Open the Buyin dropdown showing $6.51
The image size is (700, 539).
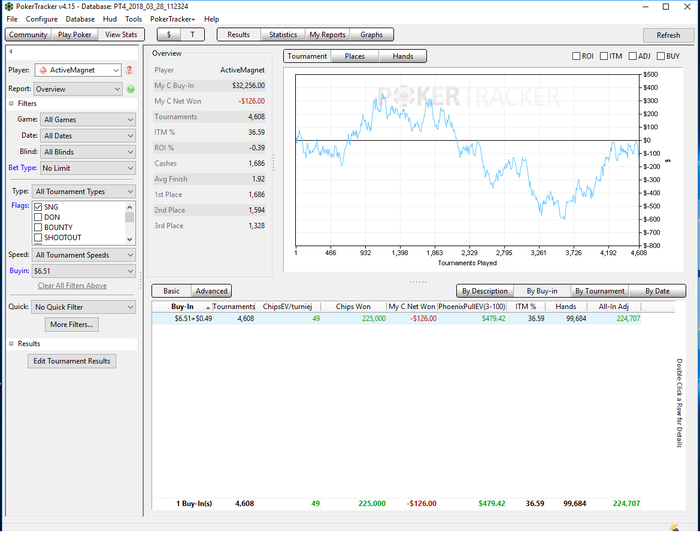[83, 271]
